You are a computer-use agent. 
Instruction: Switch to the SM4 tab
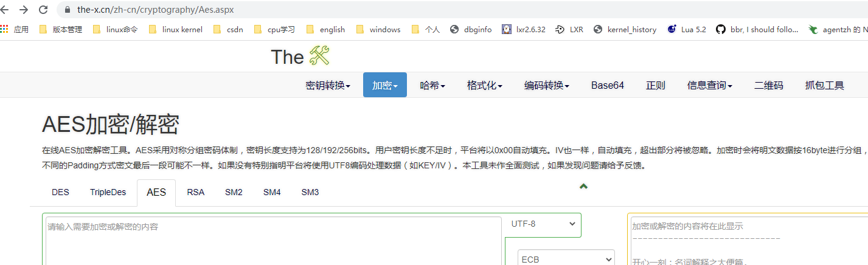(272, 192)
